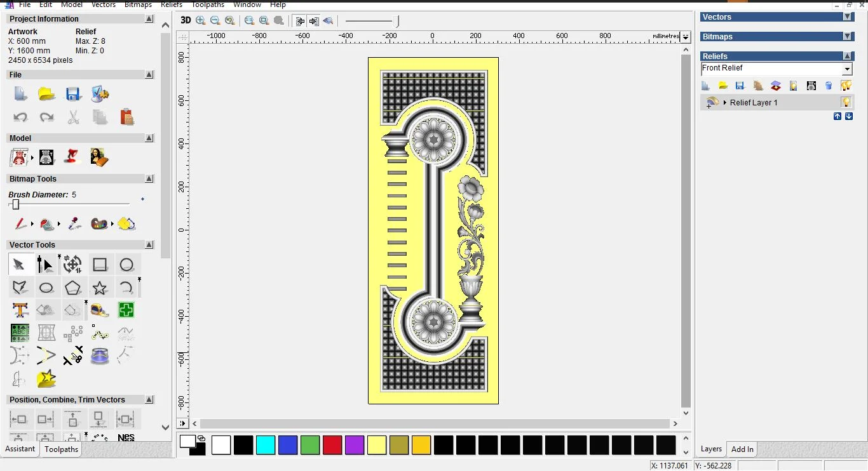Open the Reliefs menu
The width and height of the screenshot is (868, 471).
point(172,4)
